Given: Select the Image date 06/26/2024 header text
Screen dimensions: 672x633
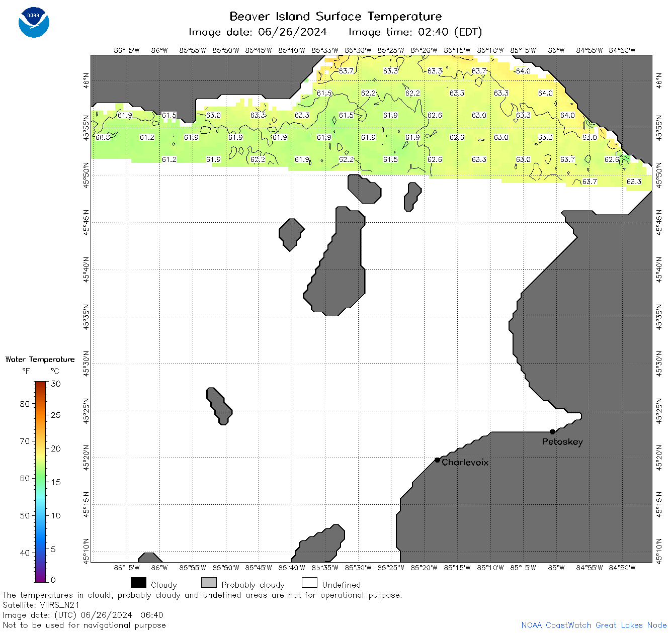Looking at the screenshot, I should coord(258,32).
